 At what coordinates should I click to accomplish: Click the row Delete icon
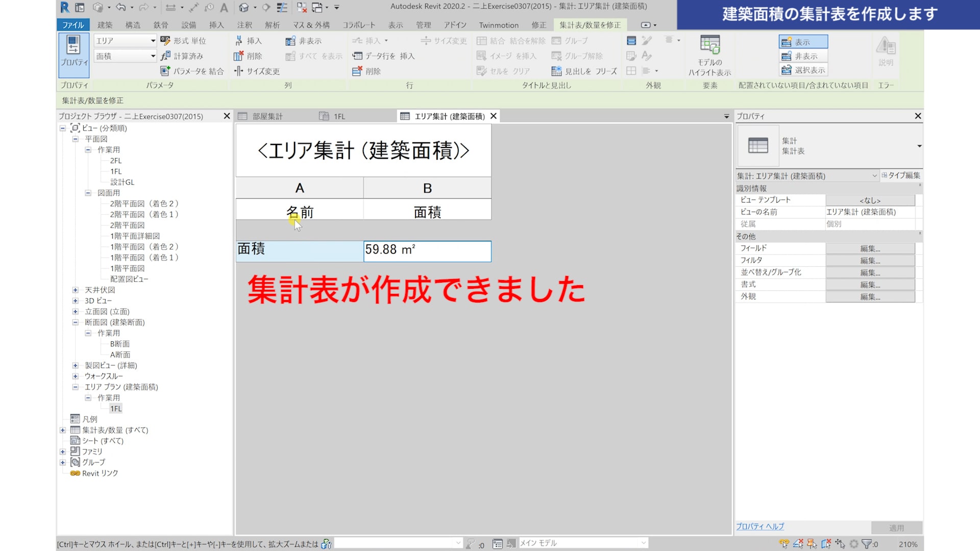click(x=357, y=71)
